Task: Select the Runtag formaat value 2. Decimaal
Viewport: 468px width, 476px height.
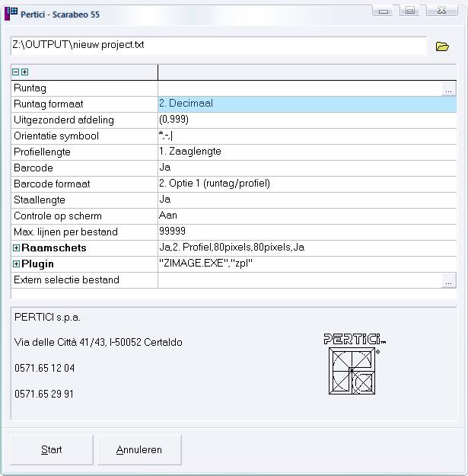Action: click(x=307, y=104)
